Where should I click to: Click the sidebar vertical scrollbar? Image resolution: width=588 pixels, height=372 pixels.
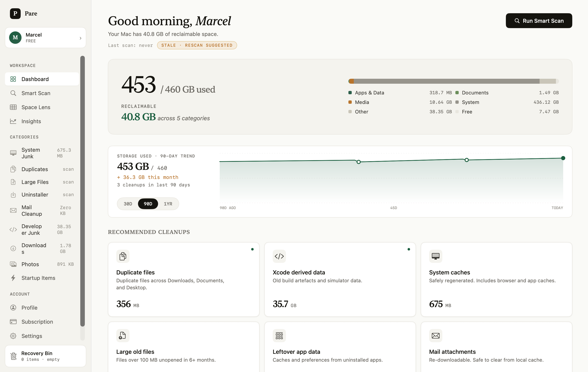pos(83,191)
